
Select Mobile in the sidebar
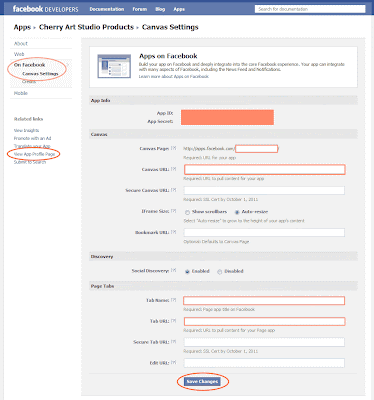pos(21,93)
